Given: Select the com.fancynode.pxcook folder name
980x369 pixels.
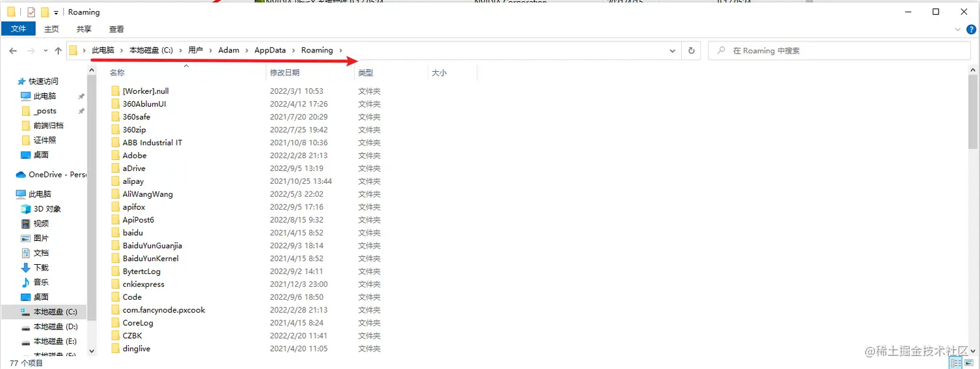Looking at the screenshot, I should click(x=164, y=310).
